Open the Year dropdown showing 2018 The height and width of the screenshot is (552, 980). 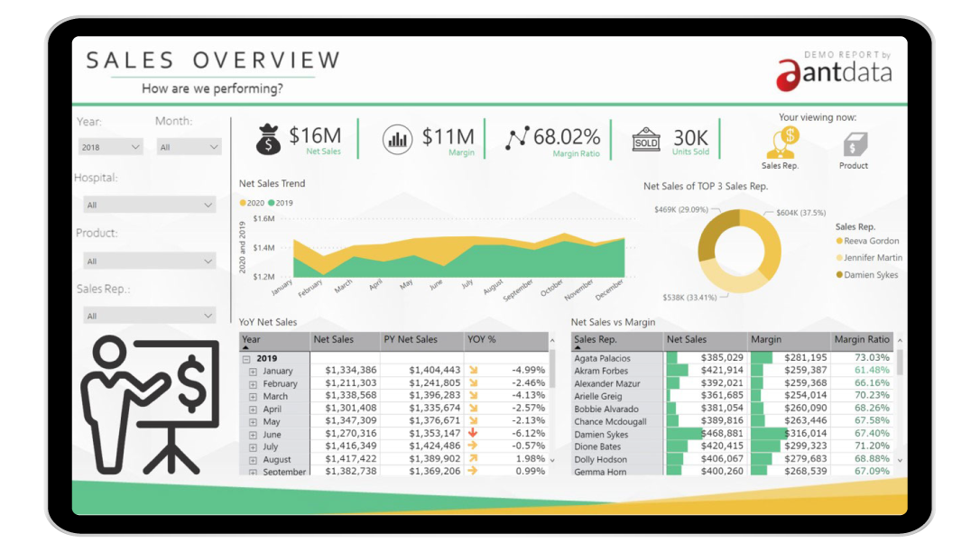pyautogui.click(x=110, y=145)
